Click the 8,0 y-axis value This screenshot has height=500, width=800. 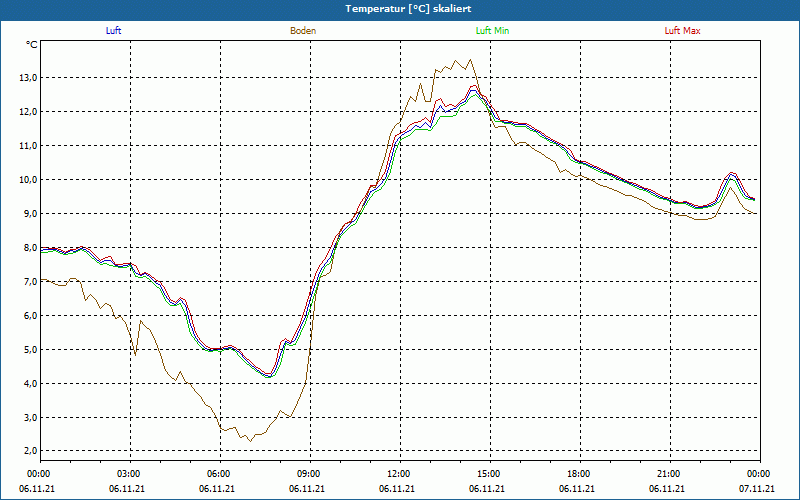point(30,247)
